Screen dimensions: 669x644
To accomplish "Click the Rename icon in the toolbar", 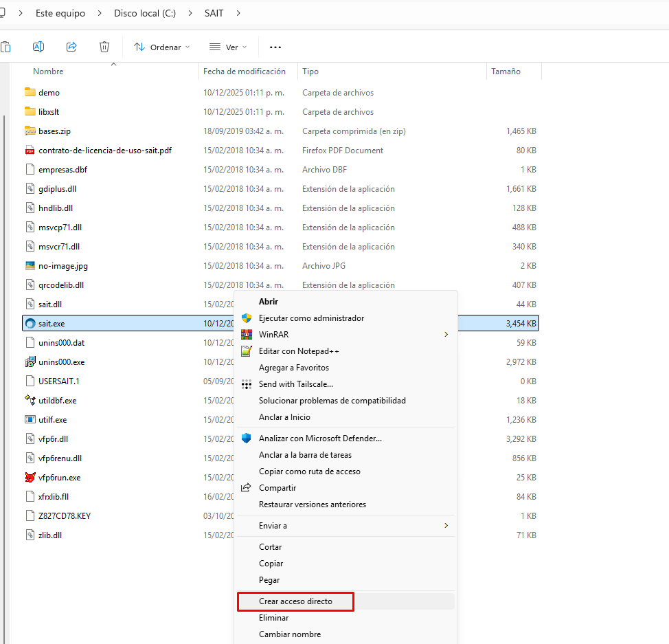I will [x=38, y=47].
